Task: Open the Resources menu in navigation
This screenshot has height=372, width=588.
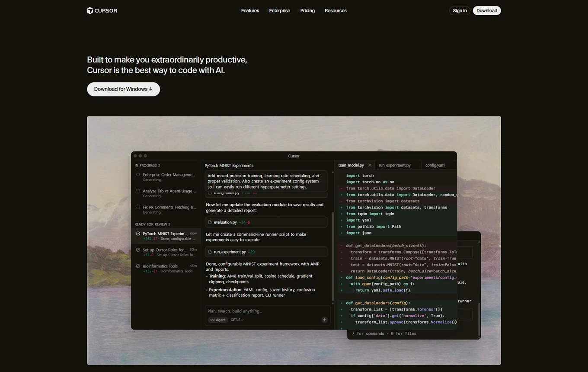Action: point(336,10)
